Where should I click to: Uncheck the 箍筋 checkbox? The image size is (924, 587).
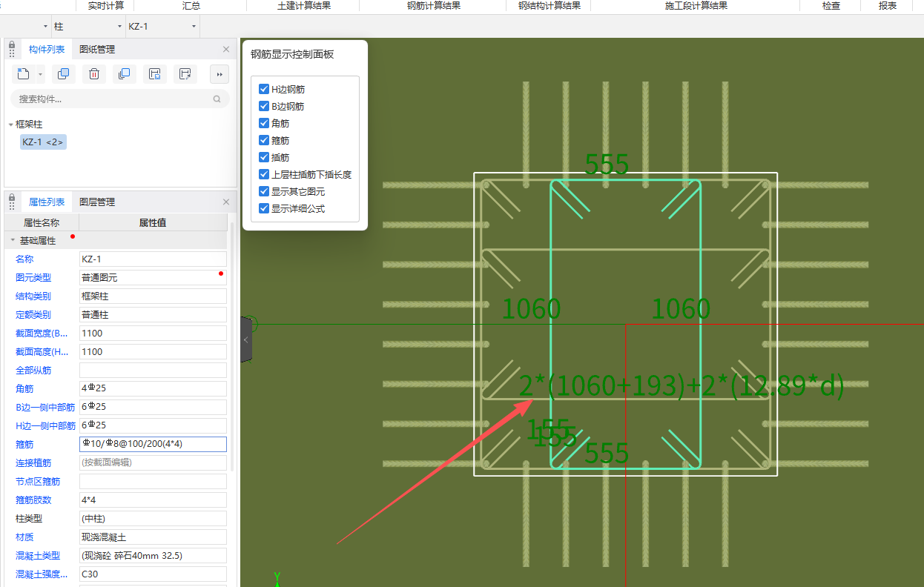tap(263, 140)
